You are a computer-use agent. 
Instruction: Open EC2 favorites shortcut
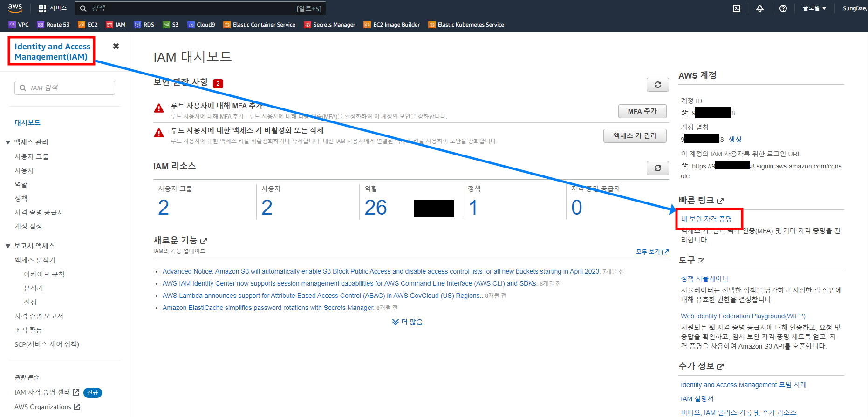point(88,25)
